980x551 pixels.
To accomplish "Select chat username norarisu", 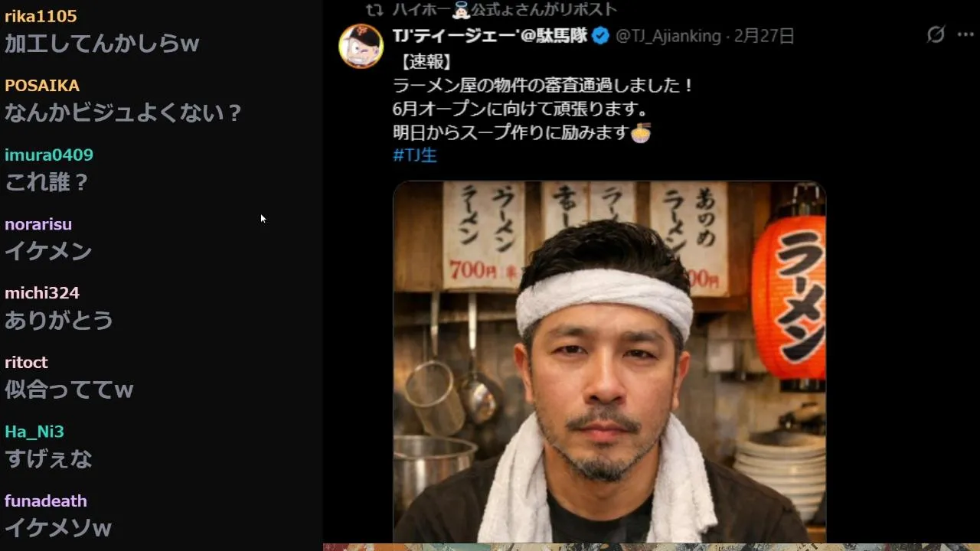I will (x=38, y=224).
